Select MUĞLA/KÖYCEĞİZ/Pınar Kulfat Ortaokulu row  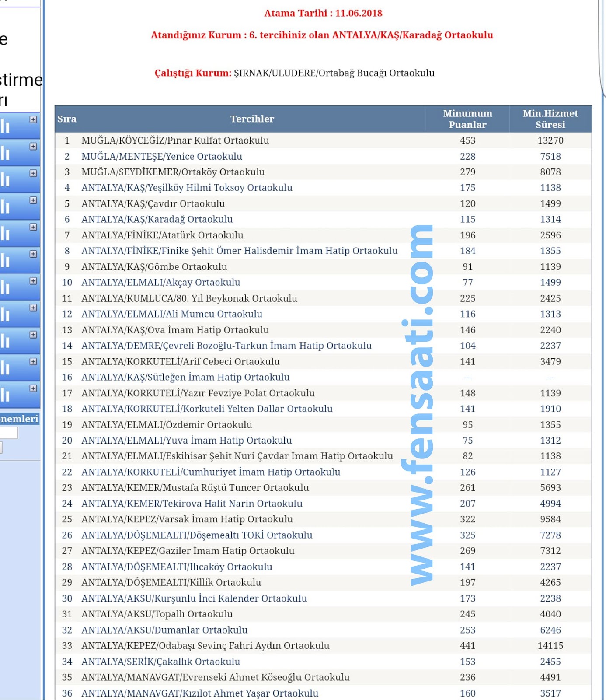(x=323, y=140)
